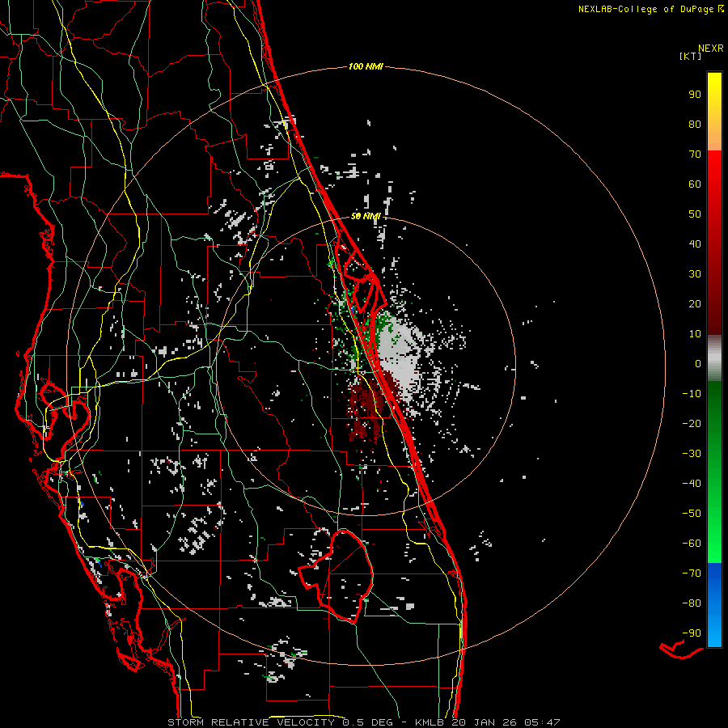Click the dark red outbound velocity patch on the map
This screenshot has width=728, height=728.
click(366, 408)
